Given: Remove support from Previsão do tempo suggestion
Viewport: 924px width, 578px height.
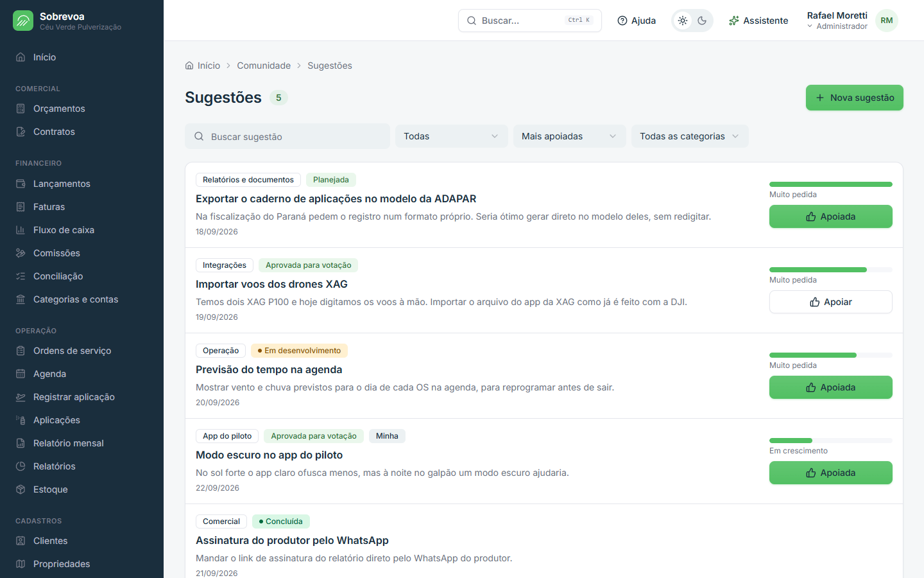Looking at the screenshot, I should (831, 387).
